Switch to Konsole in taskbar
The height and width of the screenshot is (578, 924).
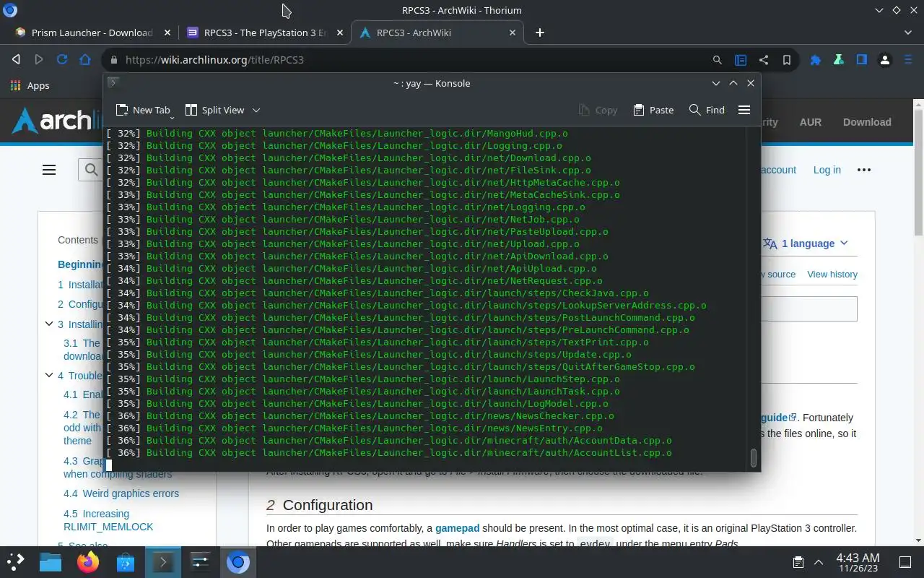[x=163, y=561]
